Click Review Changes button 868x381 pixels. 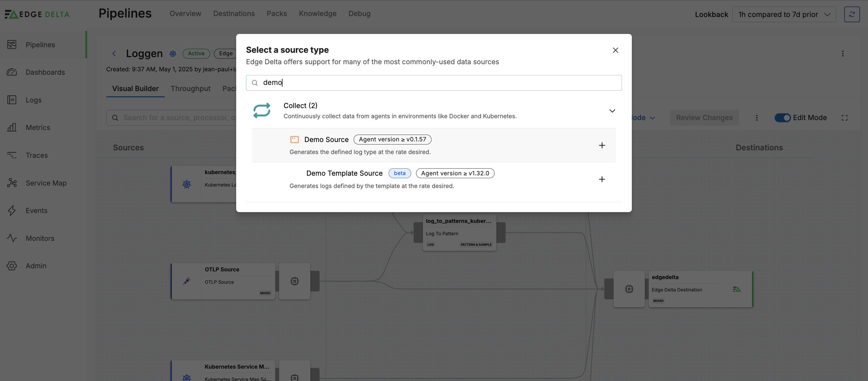[x=704, y=118]
